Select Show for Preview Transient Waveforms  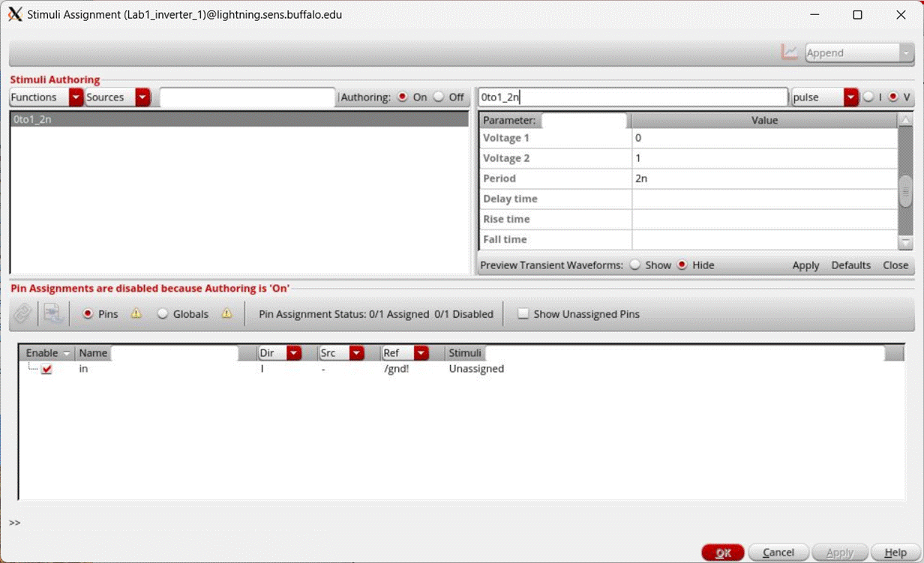coord(636,265)
